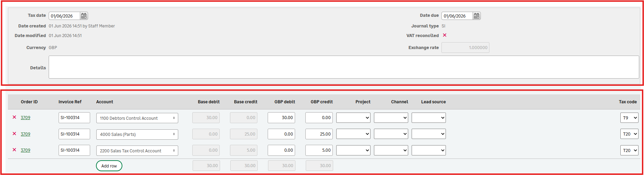Edit GBP debit 30.00 in Debtors row
This screenshot has height=175, width=644.
tap(281, 118)
